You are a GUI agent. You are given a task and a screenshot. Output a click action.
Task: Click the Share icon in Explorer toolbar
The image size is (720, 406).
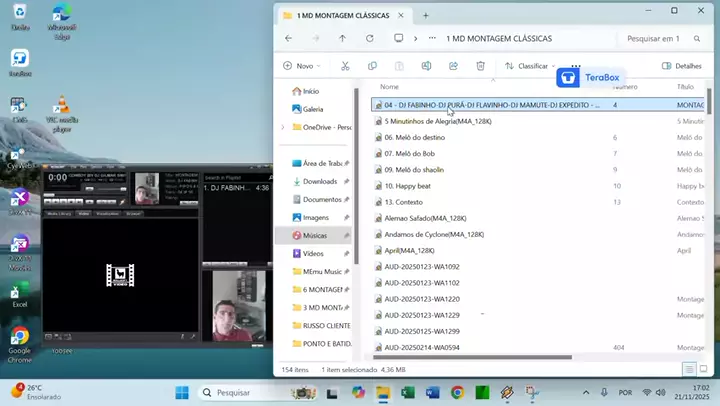point(453,66)
